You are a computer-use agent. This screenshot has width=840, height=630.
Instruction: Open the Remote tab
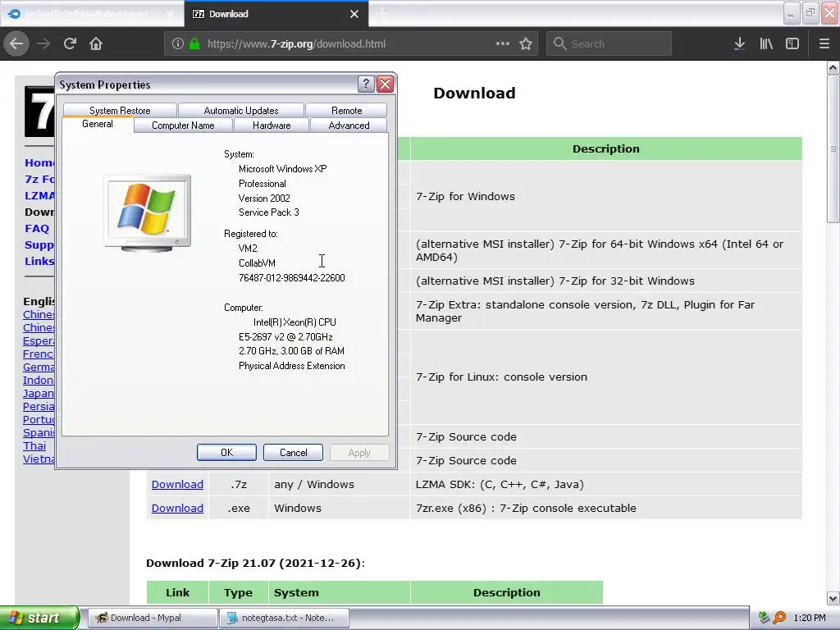[x=347, y=111]
